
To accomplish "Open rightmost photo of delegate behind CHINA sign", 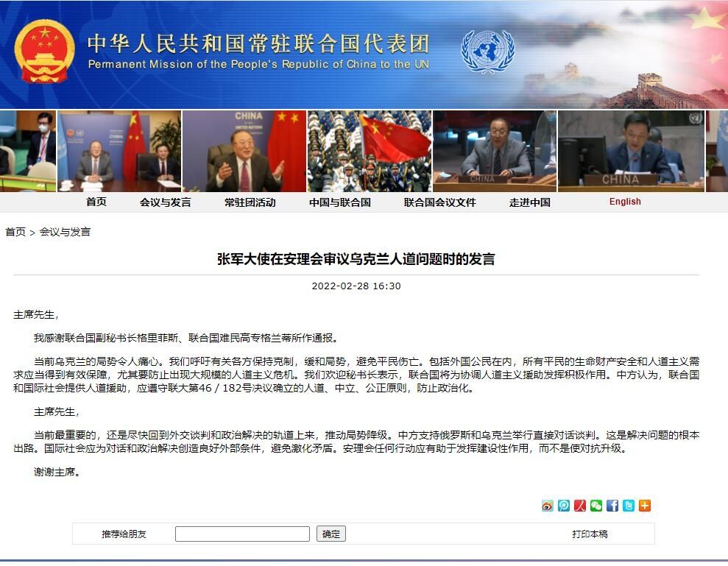I will coord(632,151).
